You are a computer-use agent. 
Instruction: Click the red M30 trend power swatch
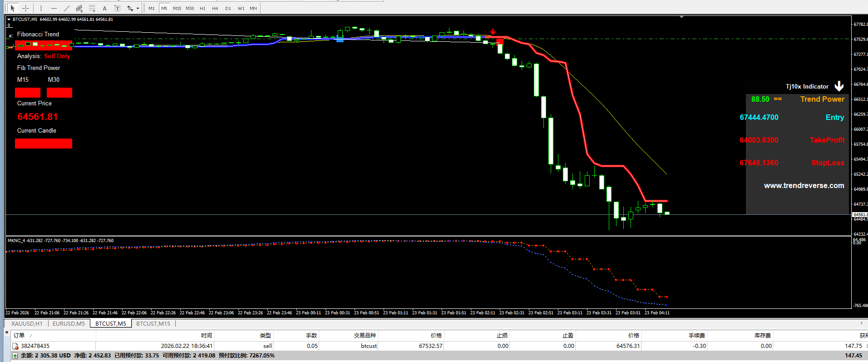59,93
